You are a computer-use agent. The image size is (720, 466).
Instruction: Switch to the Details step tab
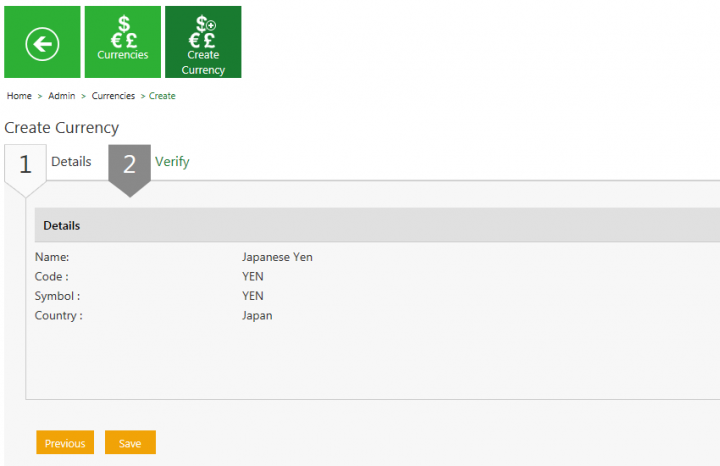[71, 162]
